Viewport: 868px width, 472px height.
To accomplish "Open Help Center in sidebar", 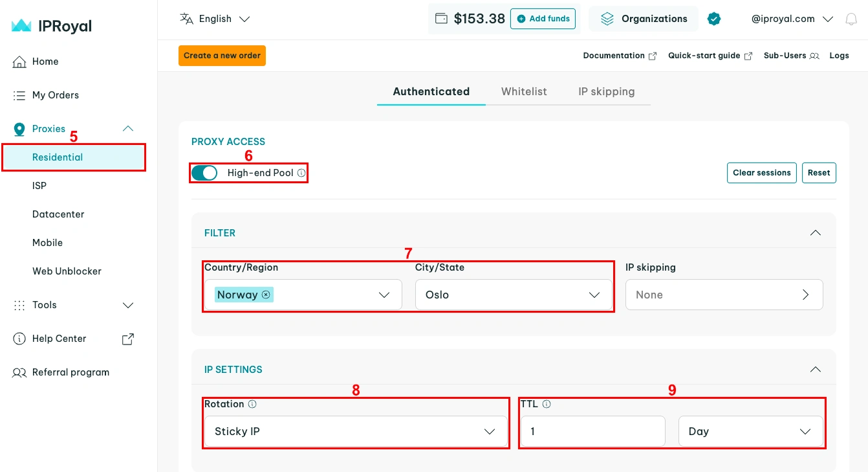I will pyautogui.click(x=59, y=339).
